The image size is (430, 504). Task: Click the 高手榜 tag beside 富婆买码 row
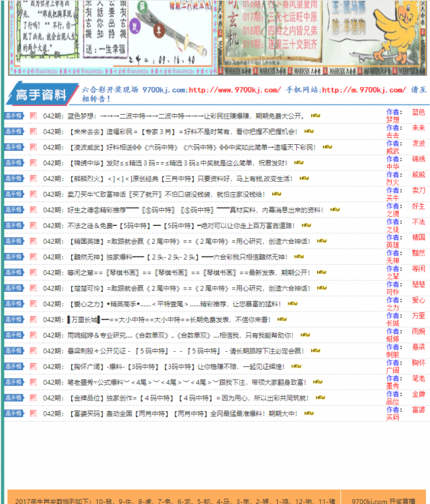[14, 413]
